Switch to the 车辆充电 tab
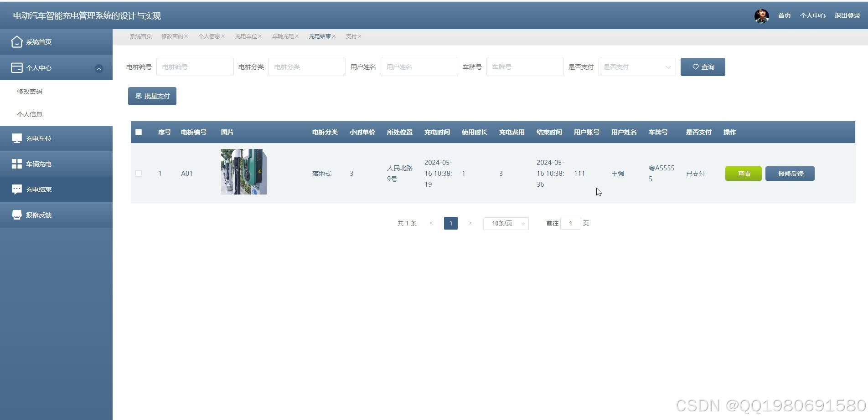868x420 pixels. [x=283, y=36]
